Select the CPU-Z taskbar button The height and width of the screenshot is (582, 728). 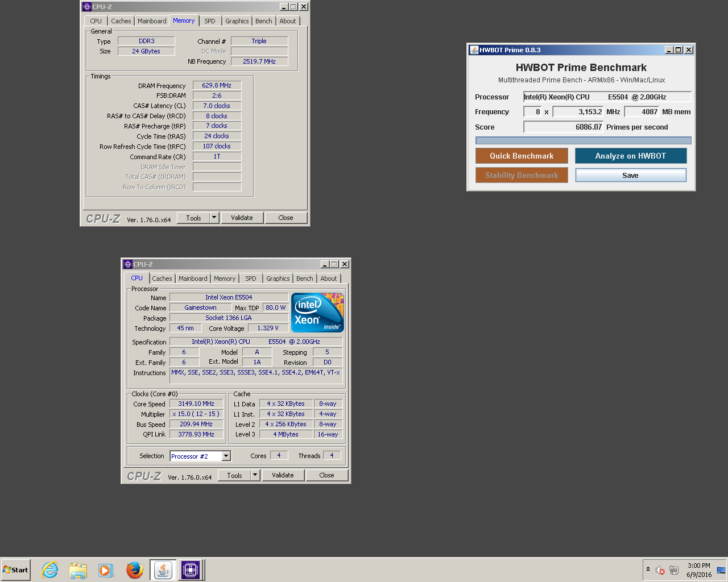pos(191,570)
